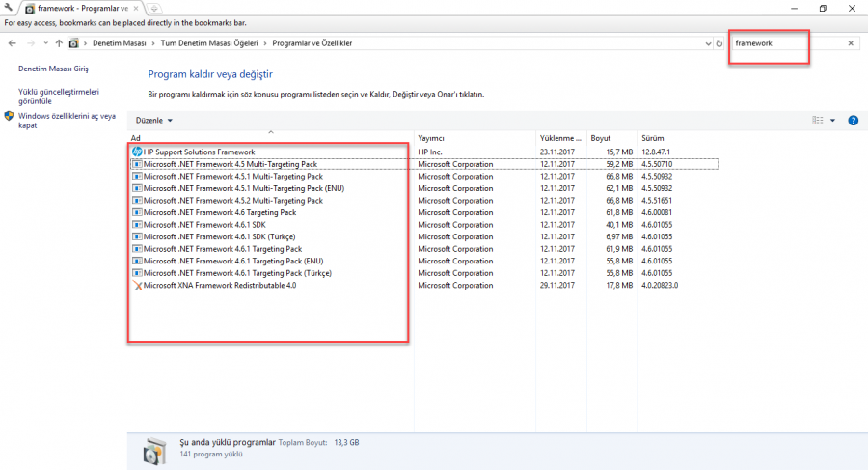
Task: Select Tüm Denetim Masası Öğeleri breadcrumb
Action: click(x=209, y=43)
